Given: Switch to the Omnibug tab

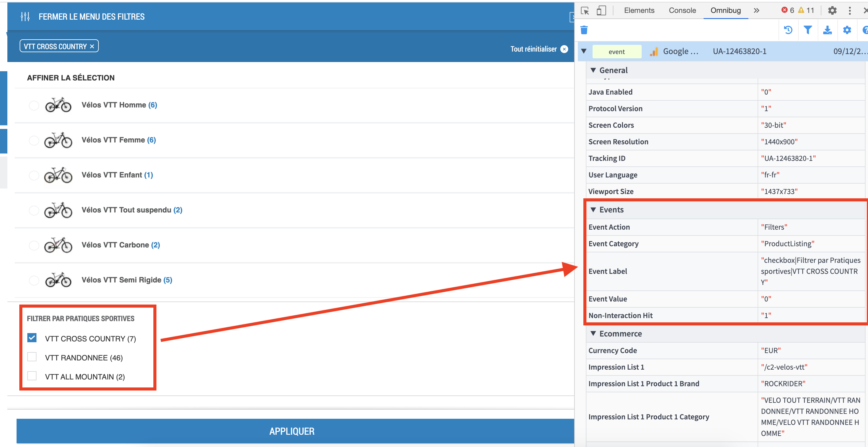Looking at the screenshot, I should coord(725,10).
